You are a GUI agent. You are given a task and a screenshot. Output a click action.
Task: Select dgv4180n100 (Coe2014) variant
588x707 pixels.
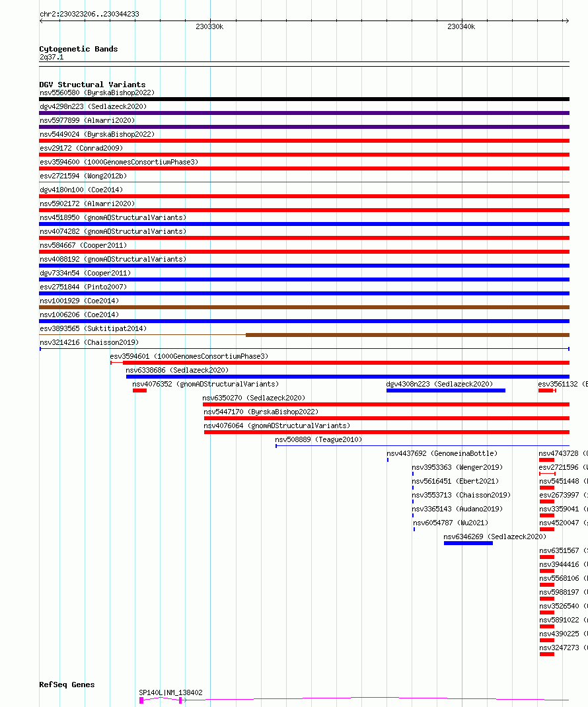81,190
